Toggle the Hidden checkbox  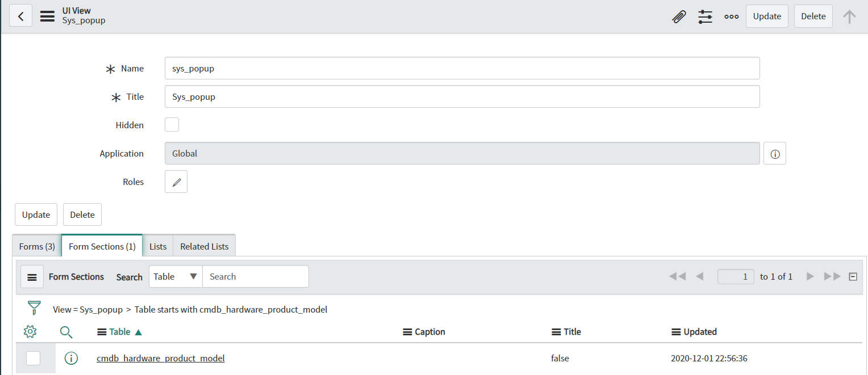tap(172, 125)
